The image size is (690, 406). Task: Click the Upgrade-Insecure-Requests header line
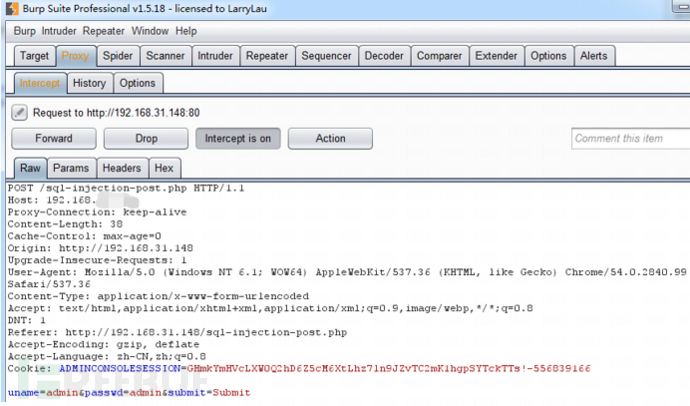point(97,260)
